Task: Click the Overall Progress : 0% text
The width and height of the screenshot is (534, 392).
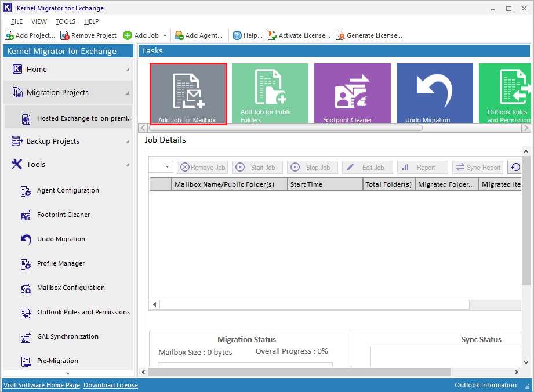Action: tap(292, 351)
